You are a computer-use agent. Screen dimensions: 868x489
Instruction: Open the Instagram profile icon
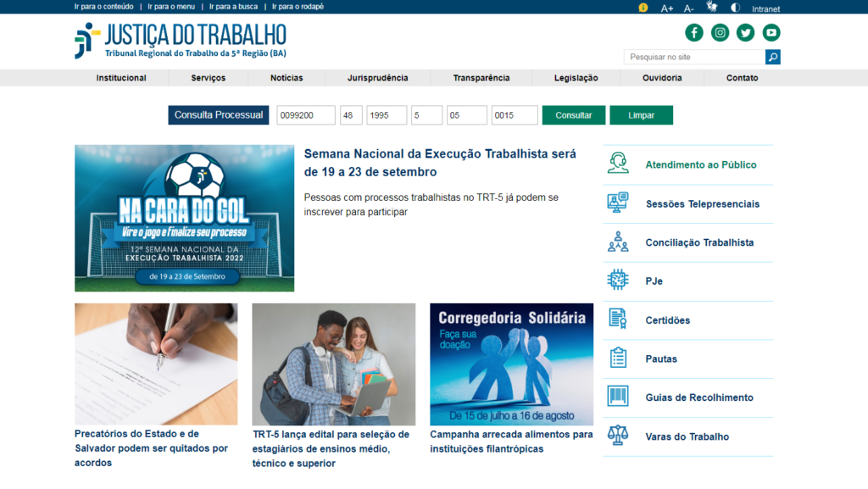(720, 33)
